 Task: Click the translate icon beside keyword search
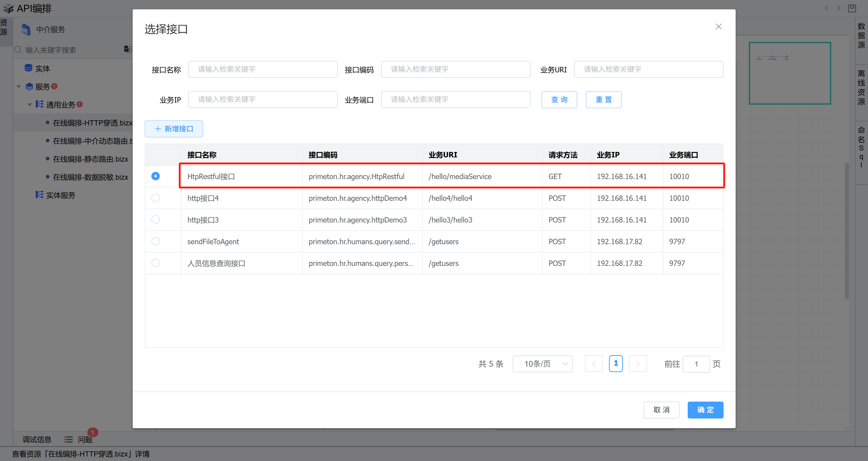coord(127,49)
